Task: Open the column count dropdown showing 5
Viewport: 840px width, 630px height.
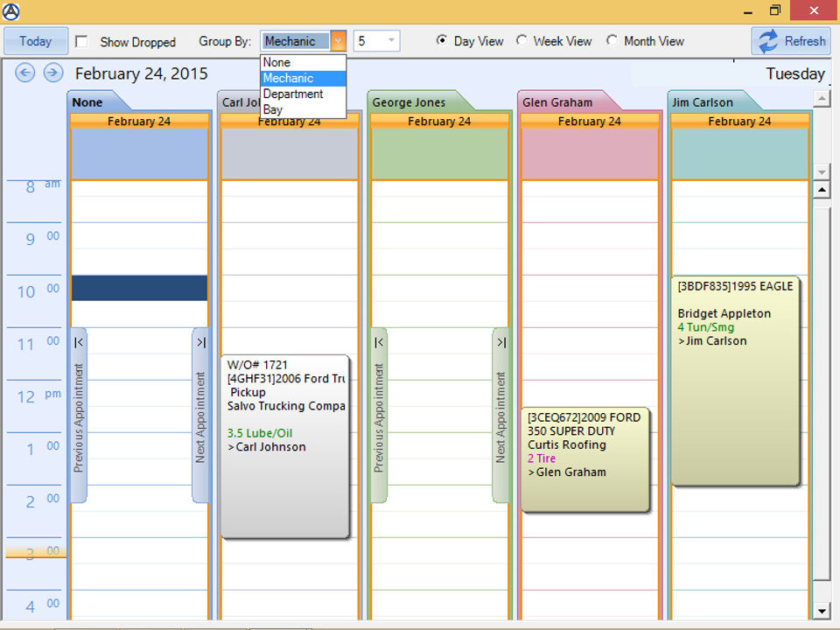Action: [391, 41]
